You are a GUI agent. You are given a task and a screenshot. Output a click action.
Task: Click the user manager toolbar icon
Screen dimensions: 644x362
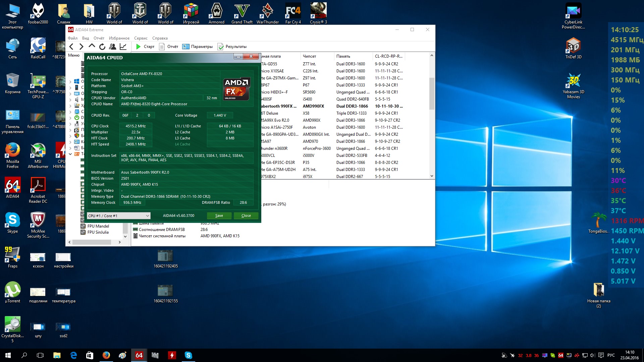coord(113,47)
